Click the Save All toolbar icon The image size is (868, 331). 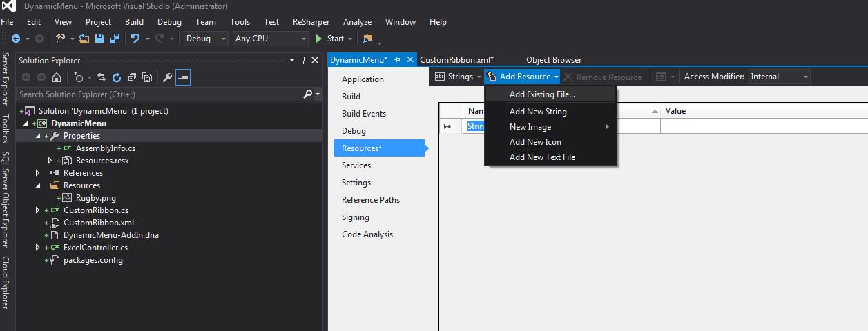(114, 39)
